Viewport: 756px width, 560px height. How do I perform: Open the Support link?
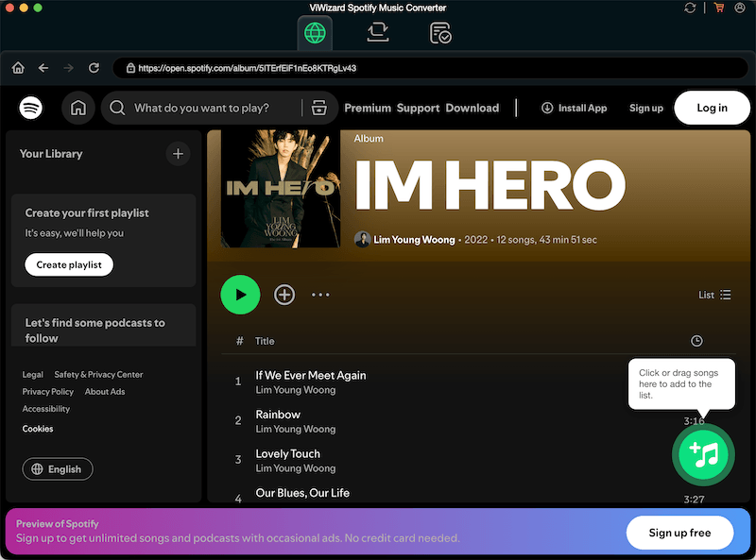(418, 108)
